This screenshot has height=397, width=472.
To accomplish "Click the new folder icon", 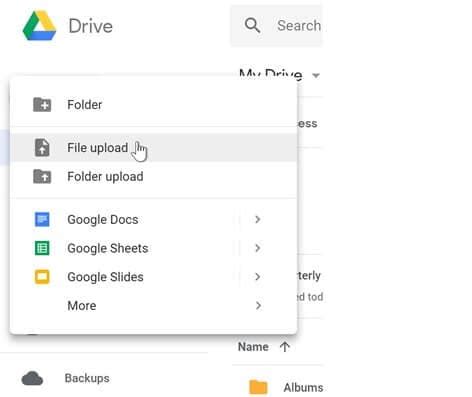I will pos(42,105).
